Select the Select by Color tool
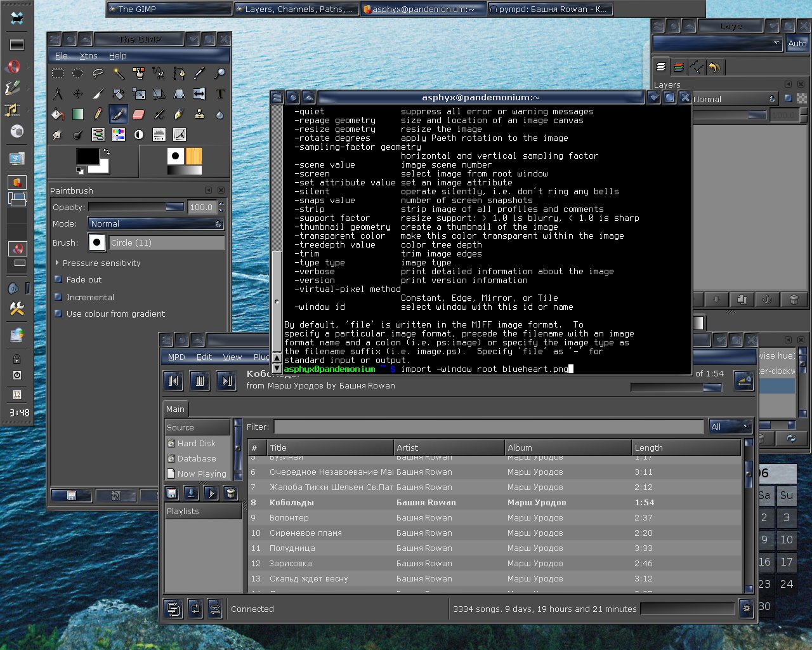This screenshot has width=812, height=650. (x=139, y=73)
